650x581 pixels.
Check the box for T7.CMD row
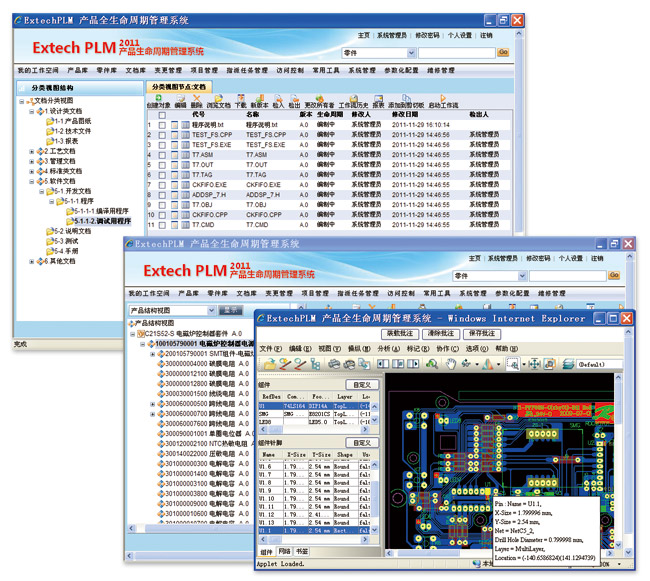coord(162,225)
